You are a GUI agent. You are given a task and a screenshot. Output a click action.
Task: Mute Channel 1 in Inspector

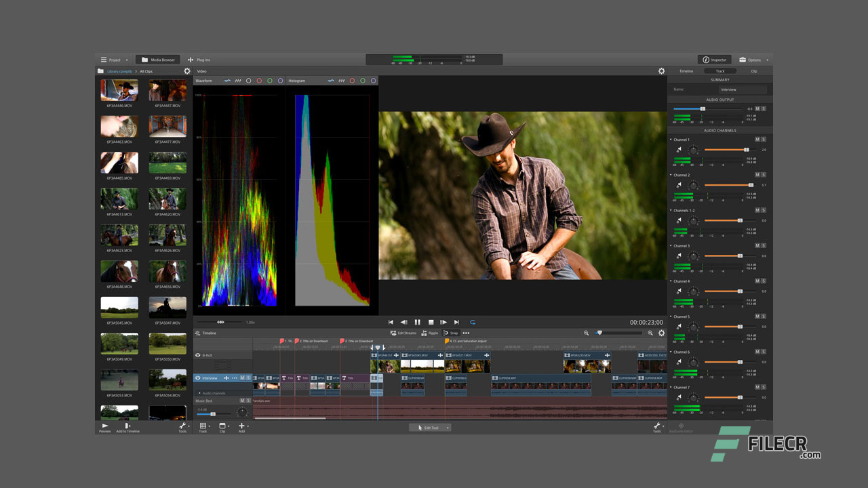click(757, 140)
